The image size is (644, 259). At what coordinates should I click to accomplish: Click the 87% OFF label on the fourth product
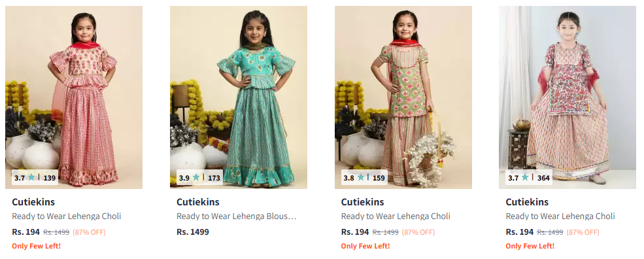coord(583,232)
